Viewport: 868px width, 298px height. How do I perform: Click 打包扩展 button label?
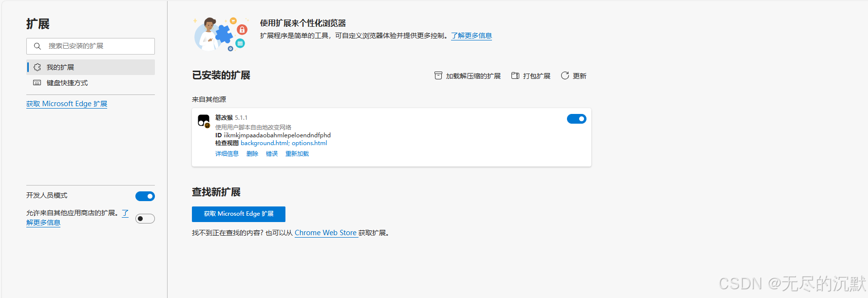[x=537, y=76]
